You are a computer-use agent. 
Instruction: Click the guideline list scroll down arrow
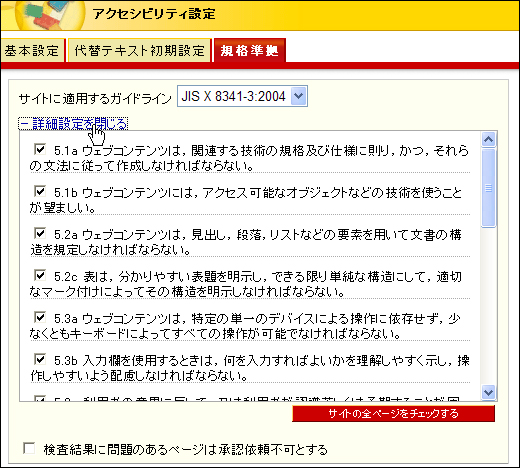pos(489,392)
